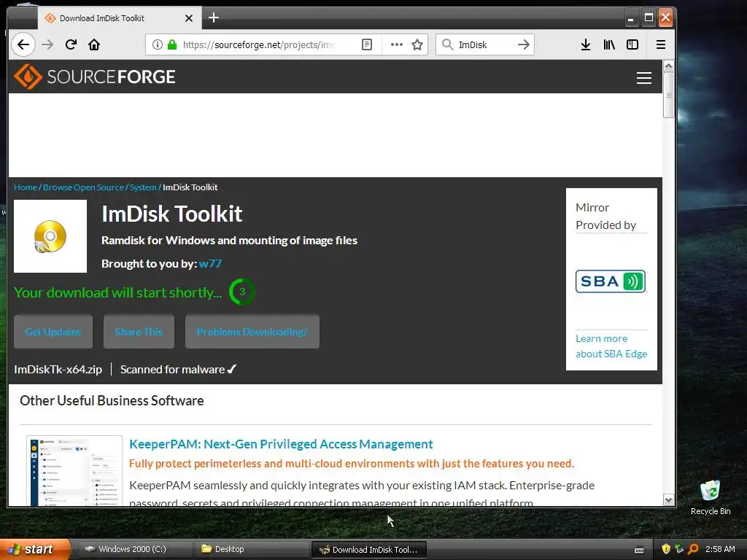Click Scanned for malware text
Viewport: 747px width, 560px height.
pos(178,369)
